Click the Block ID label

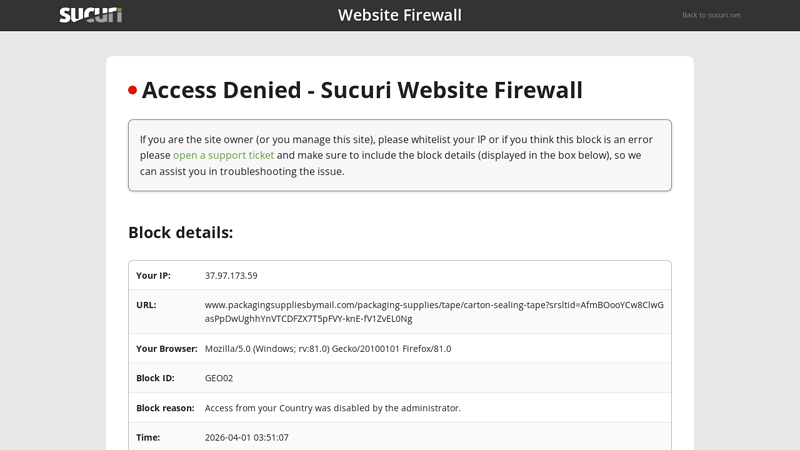[155, 378]
